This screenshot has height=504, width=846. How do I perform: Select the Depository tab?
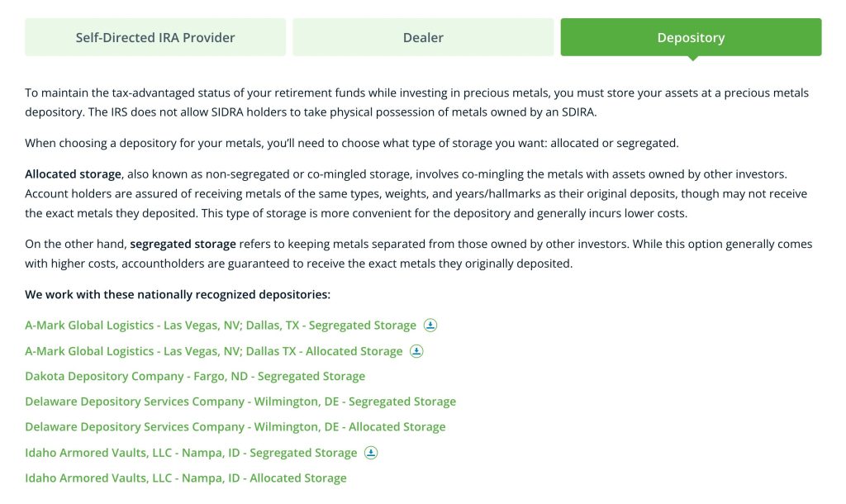point(691,37)
